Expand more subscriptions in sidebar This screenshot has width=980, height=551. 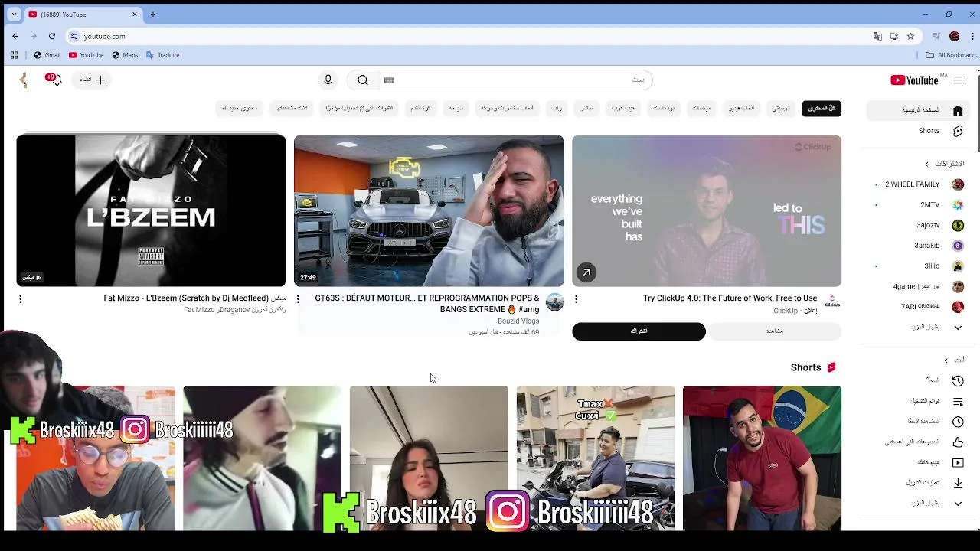(x=920, y=328)
